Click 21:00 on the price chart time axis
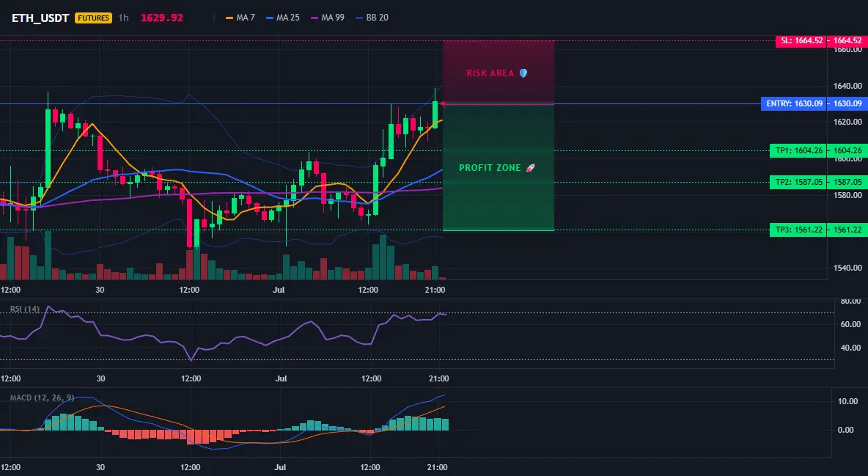The height and width of the screenshot is (476, 868). [435, 290]
